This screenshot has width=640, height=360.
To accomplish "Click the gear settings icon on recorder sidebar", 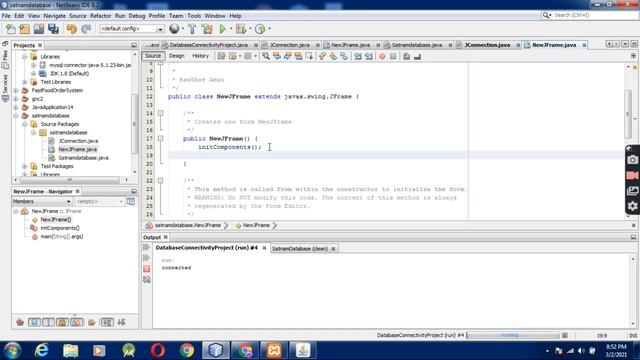I will (x=632, y=206).
